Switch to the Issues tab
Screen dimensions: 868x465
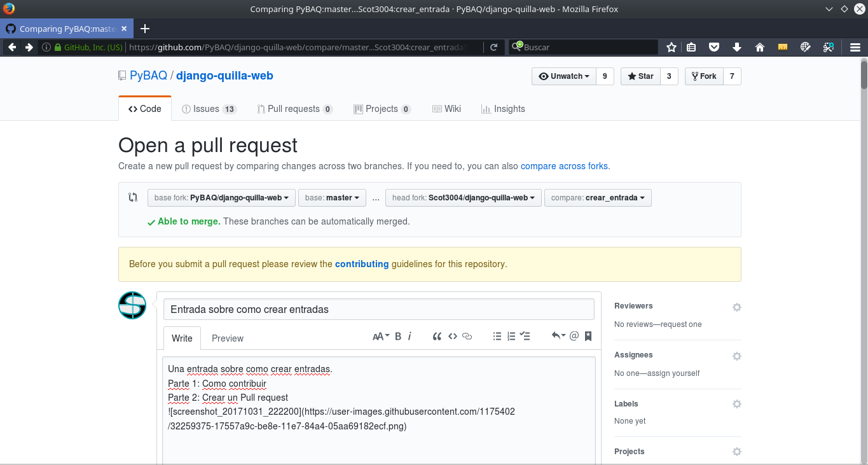click(x=209, y=109)
